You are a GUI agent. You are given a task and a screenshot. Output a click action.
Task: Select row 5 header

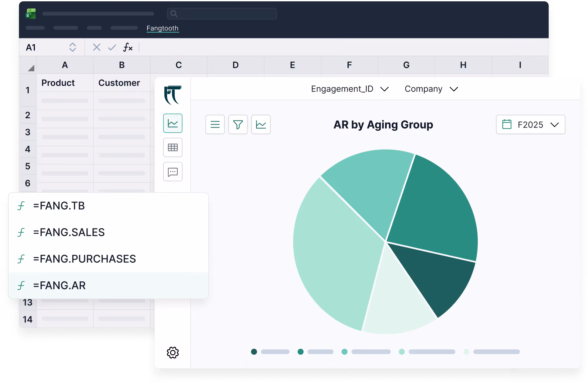[x=28, y=166]
